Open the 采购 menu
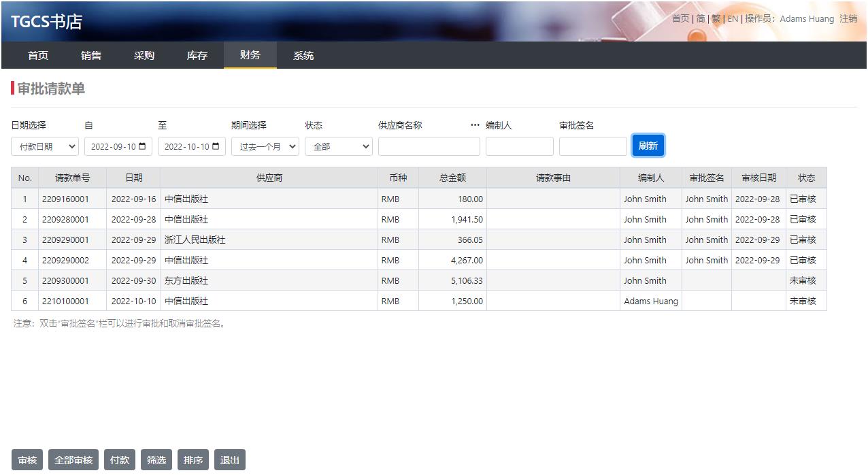This screenshot has width=868, height=475. 144,56
